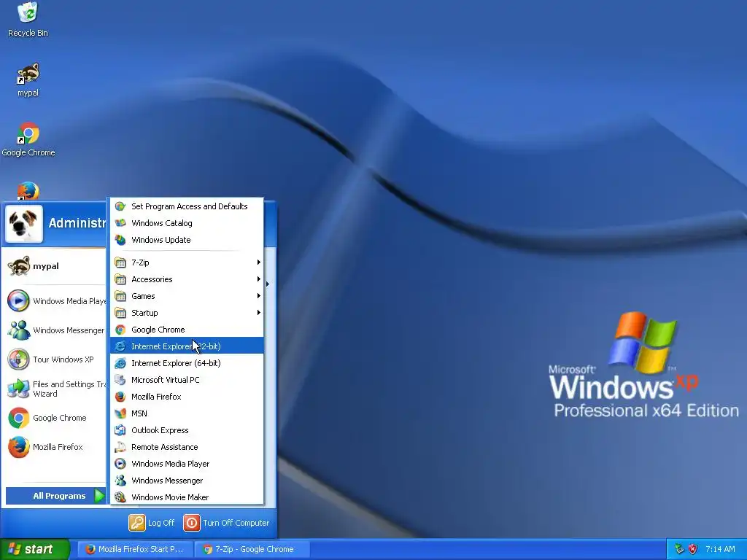
Task: Switch to Mozilla Firefox Start Page taskbar window
Action: pos(135,549)
